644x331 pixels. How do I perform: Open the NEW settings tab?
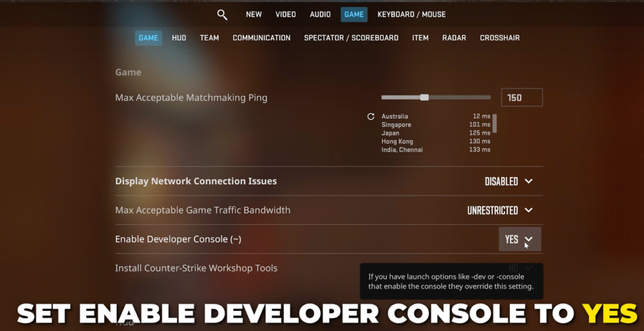coord(253,14)
